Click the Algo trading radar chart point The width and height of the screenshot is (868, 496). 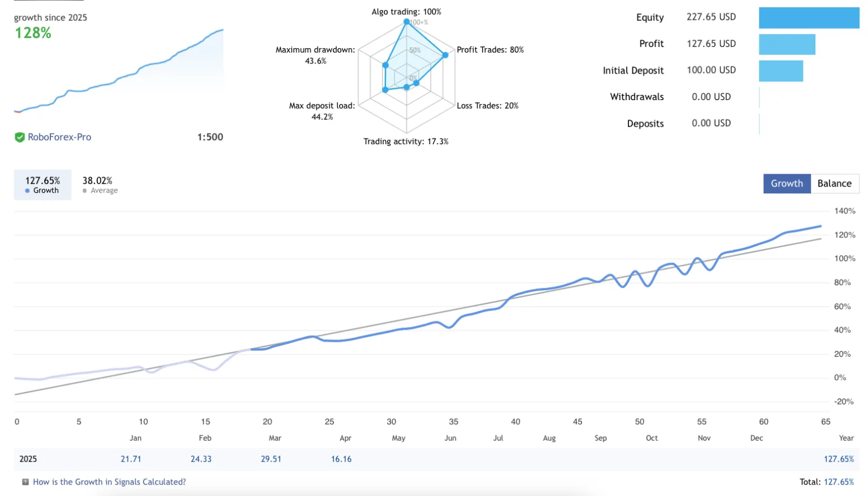[x=406, y=21]
